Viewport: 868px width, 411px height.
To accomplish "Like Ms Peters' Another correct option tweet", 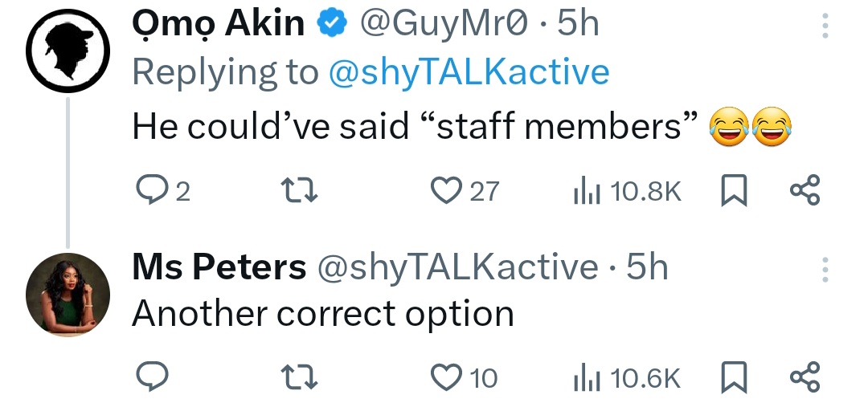I will click(443, 376).
